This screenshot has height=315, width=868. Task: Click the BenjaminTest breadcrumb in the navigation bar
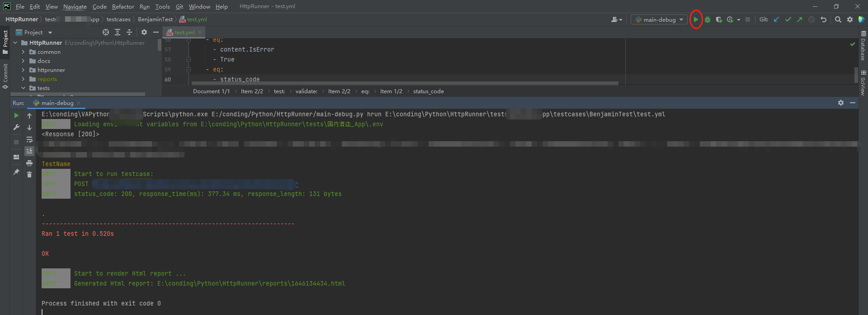point(155,19)
